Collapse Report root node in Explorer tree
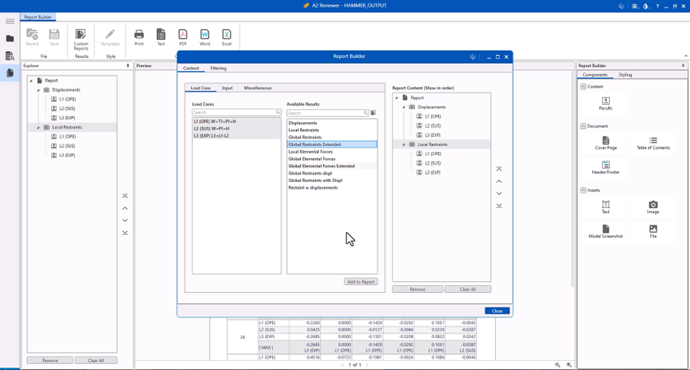The image size is (690, 370). pyautogui.click(x=31, y=81)
